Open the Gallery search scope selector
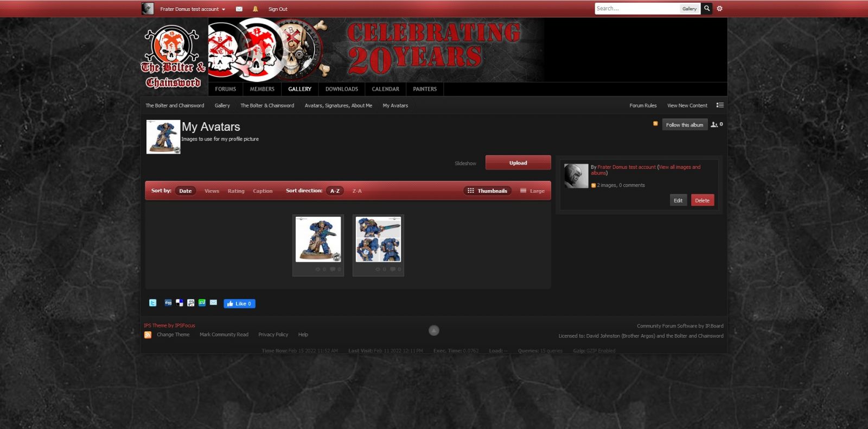 coord(690,9)
